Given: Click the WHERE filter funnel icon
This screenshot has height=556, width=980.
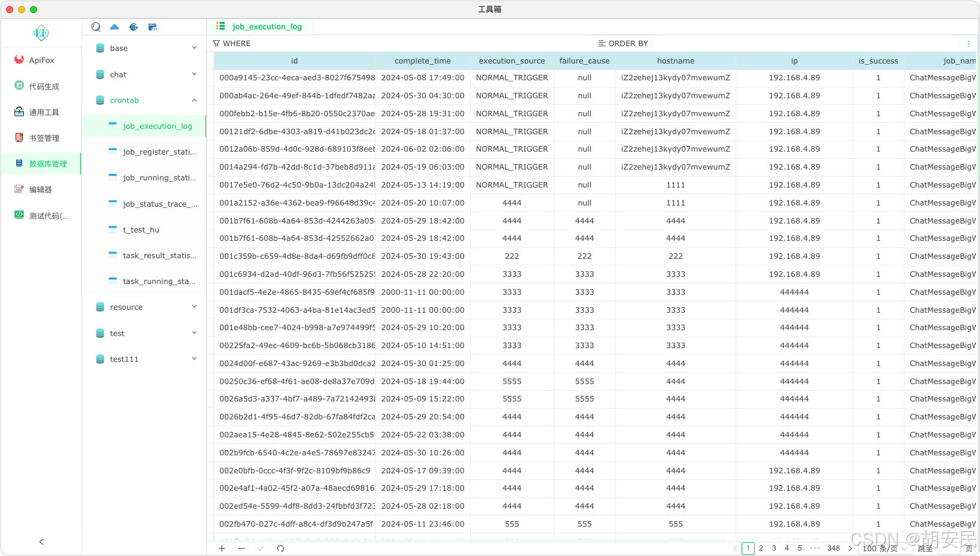Looking at the screenshot, I should click(217, 44).
